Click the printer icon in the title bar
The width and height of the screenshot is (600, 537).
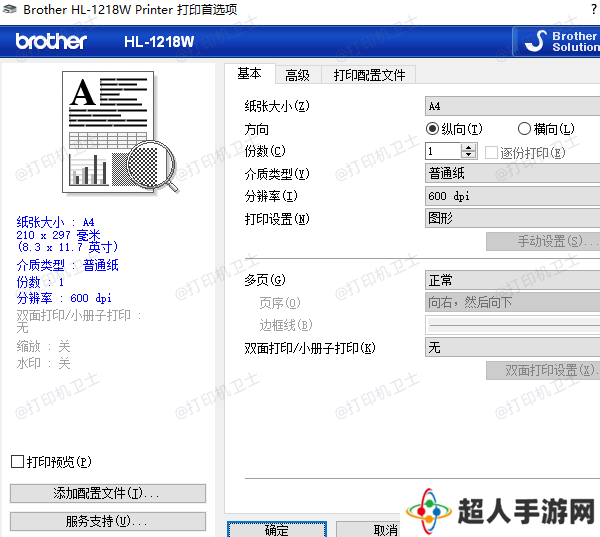[x=10, y=8]
